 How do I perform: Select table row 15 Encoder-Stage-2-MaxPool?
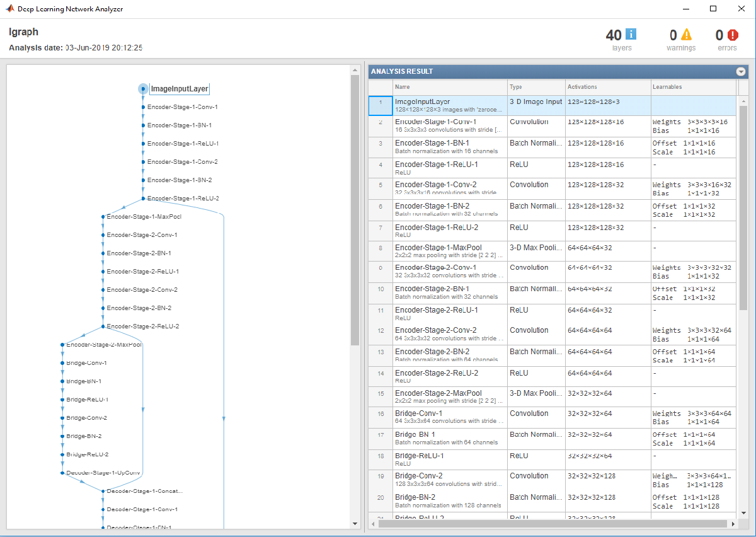[552, 397]
